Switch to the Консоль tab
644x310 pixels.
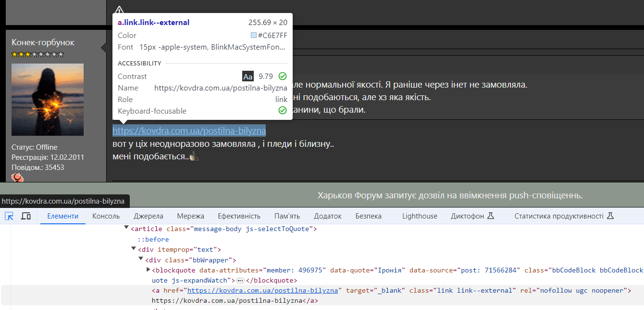tap(106, 216)
